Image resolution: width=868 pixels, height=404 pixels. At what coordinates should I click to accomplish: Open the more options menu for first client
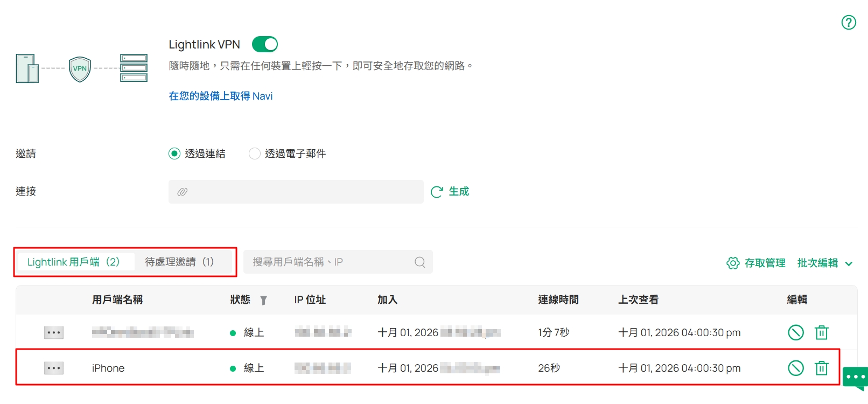pos(54,332)
